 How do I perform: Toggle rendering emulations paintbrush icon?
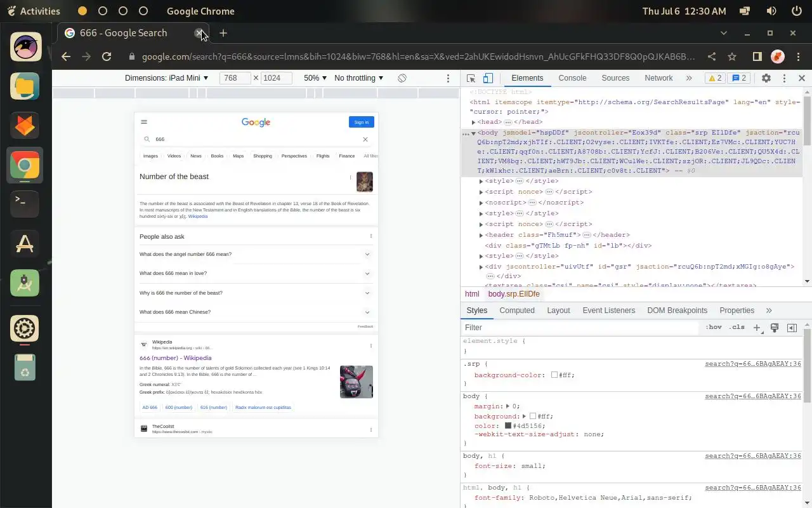coord(775,328)
